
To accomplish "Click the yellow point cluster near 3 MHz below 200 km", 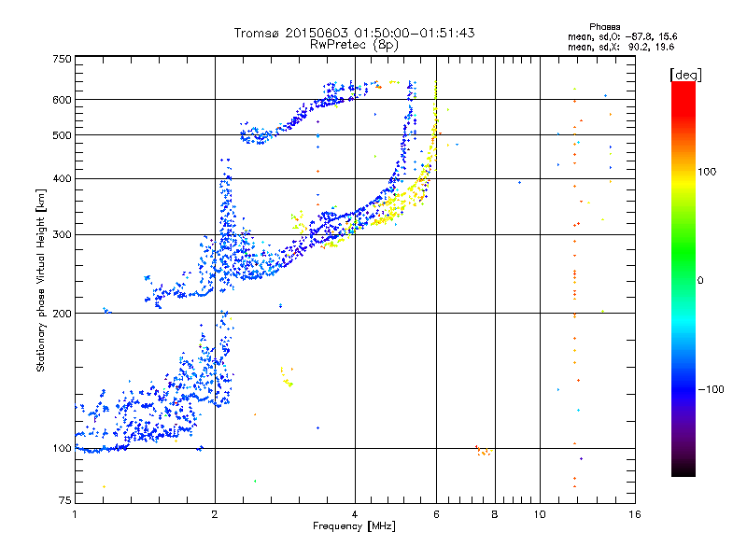I will coord(287,377).
